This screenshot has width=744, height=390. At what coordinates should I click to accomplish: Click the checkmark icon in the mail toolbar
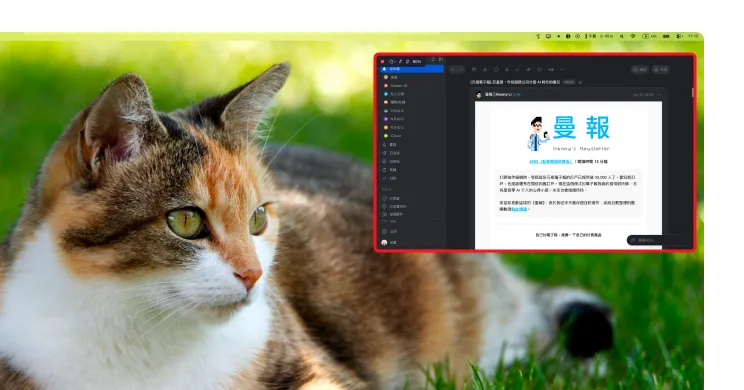(518, 70)
